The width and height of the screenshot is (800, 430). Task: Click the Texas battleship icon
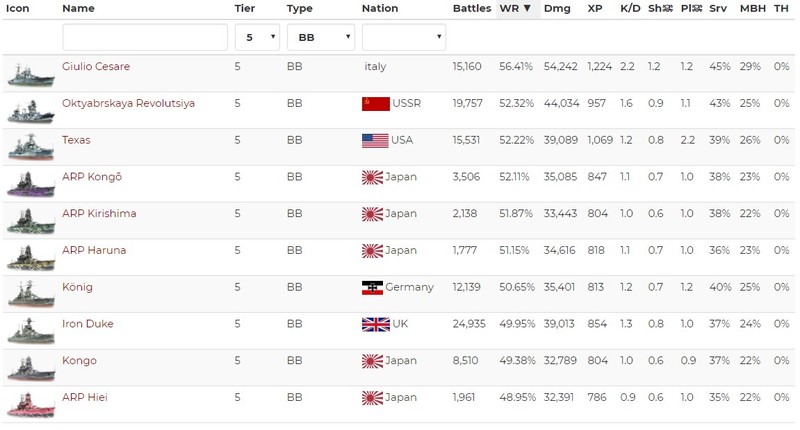click(30, 148)
